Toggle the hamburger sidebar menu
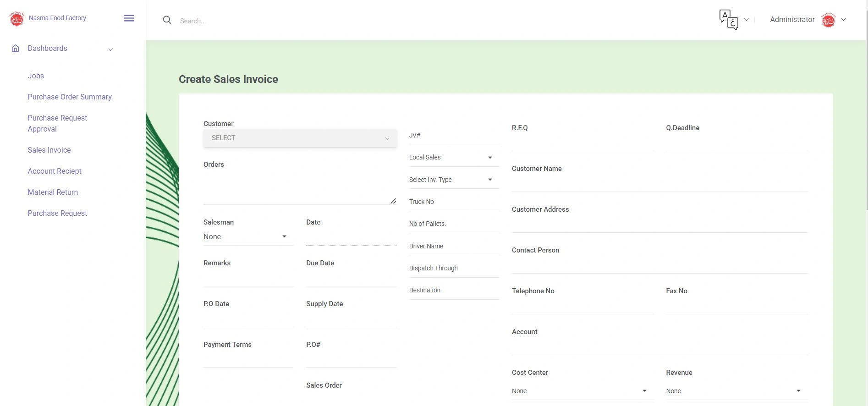This screenshot has height=406, width=868. coord(129,18)
